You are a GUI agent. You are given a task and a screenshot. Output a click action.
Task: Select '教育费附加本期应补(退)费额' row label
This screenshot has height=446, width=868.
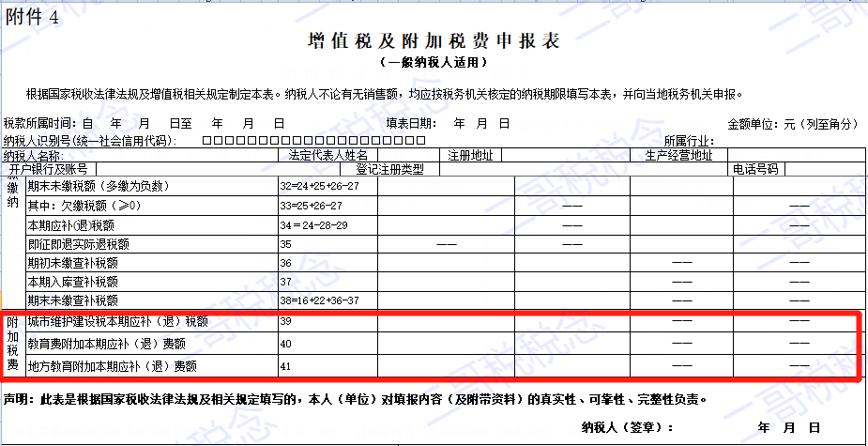coord(152,344)
